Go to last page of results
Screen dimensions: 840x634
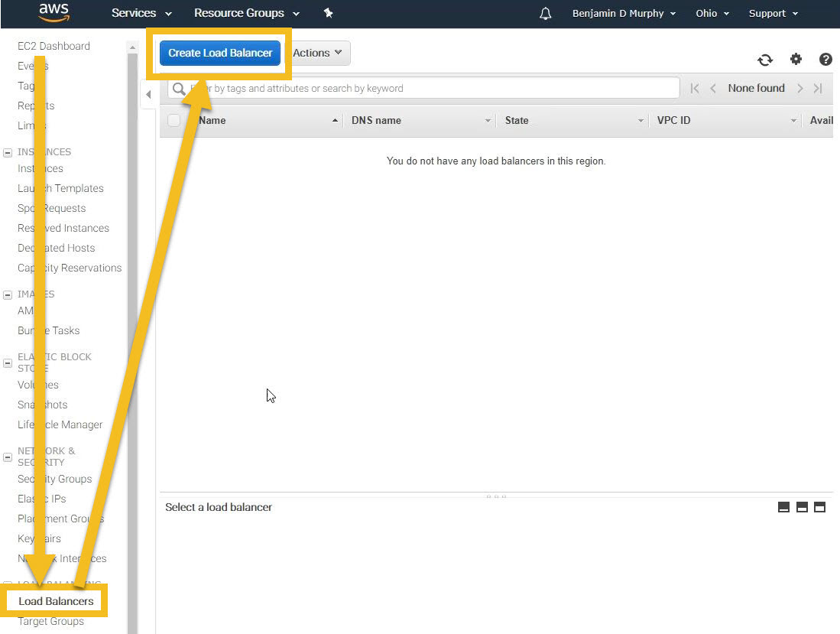click(x=818, y=89)
